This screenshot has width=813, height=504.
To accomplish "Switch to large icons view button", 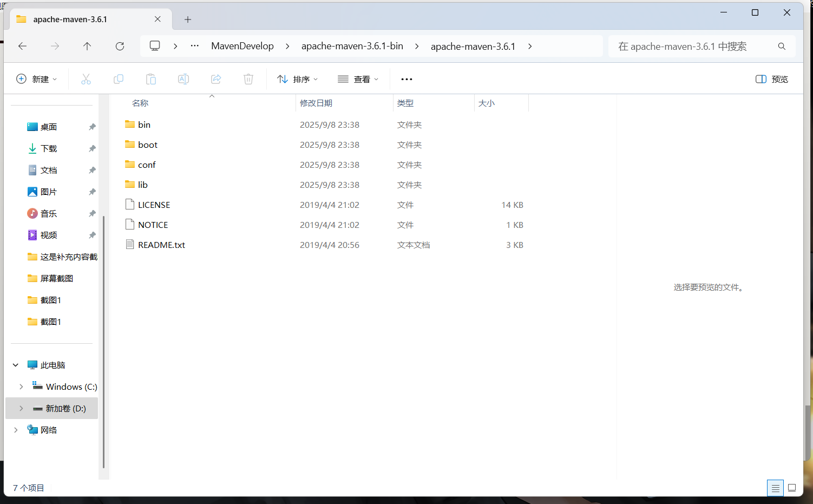I will click(x=792, y=488).
